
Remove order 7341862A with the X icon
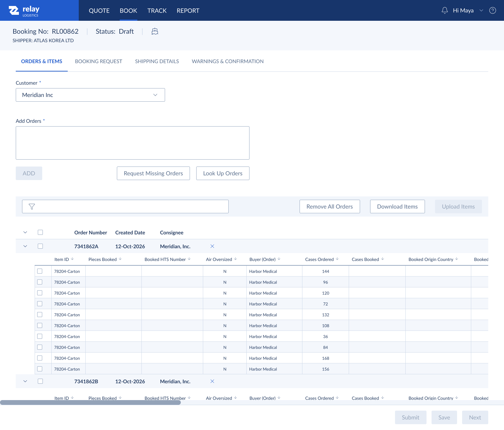click(212, 246)
